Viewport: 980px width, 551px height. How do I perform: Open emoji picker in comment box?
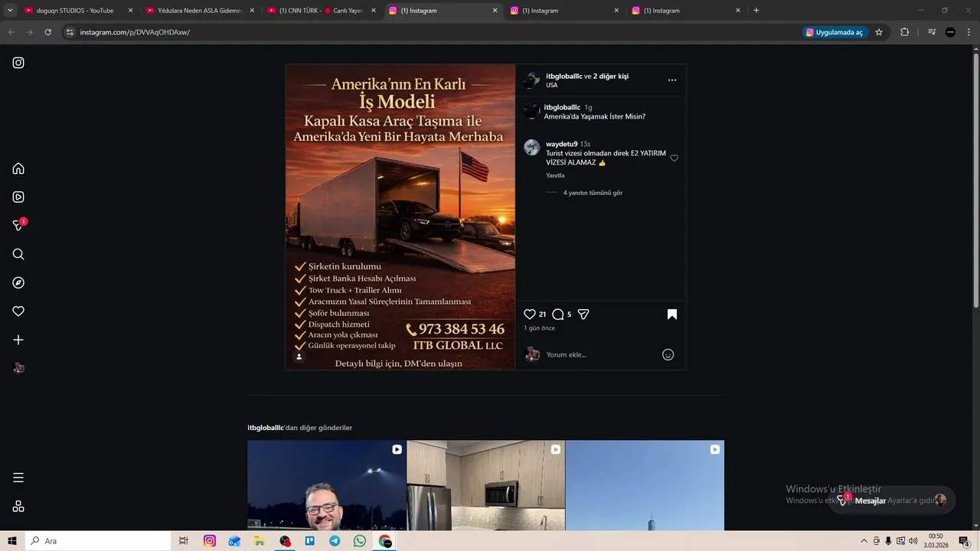668,354
